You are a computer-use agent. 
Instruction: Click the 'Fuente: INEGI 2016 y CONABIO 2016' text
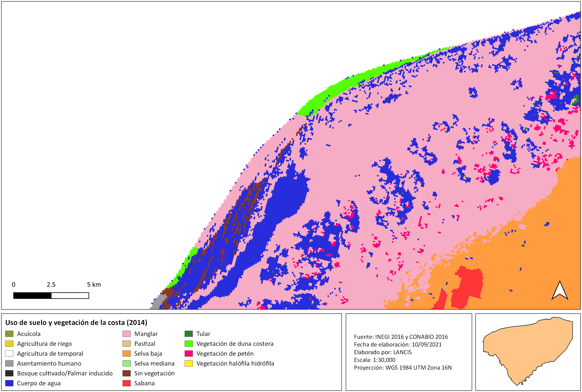[401, 337]
